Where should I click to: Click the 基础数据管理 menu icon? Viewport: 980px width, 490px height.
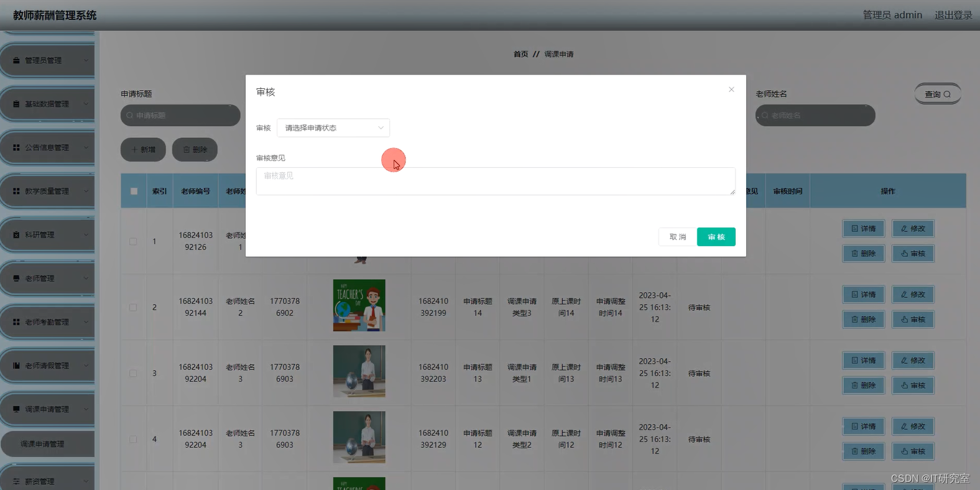point(16,104)
